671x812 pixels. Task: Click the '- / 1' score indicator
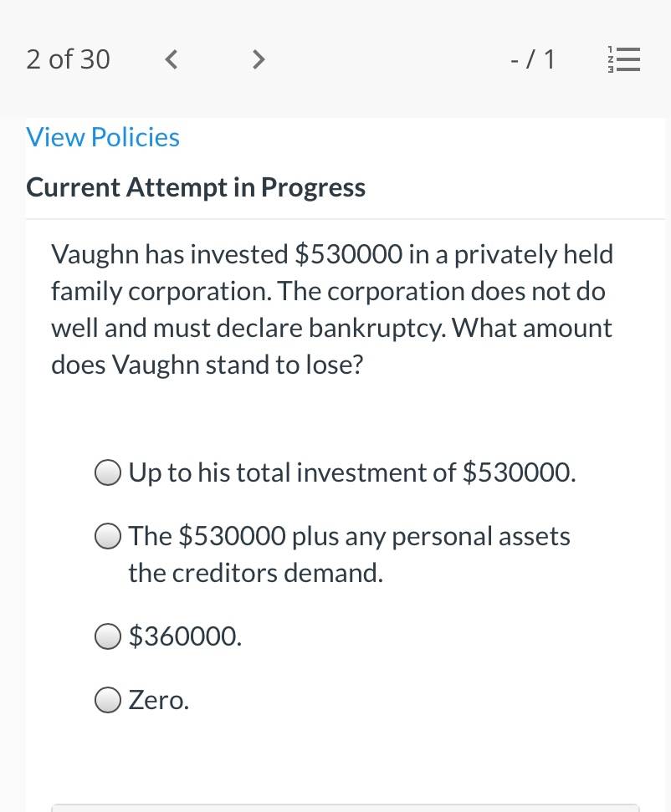point(533,59)
